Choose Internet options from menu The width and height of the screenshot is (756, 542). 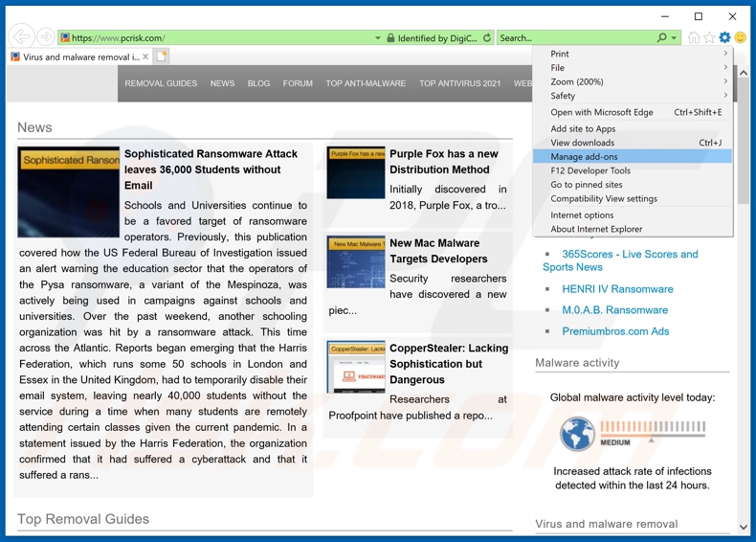[582, 215]
